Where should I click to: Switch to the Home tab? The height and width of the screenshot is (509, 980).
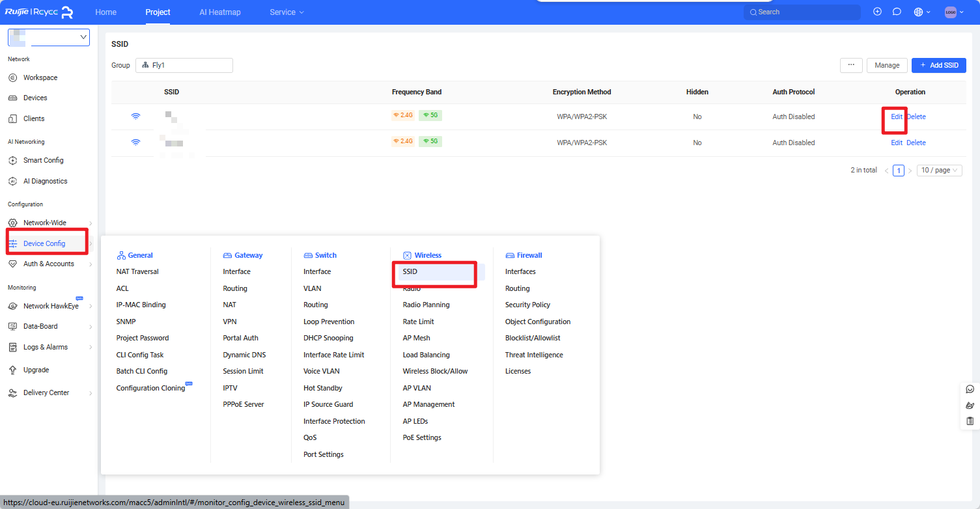point(106,12)
